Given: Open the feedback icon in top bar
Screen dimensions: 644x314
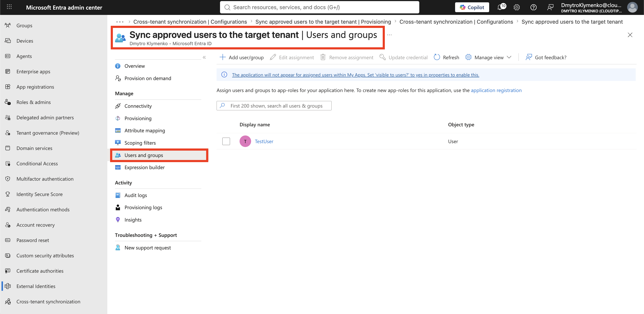Looking at the screenshot, I should click(550, 7).
